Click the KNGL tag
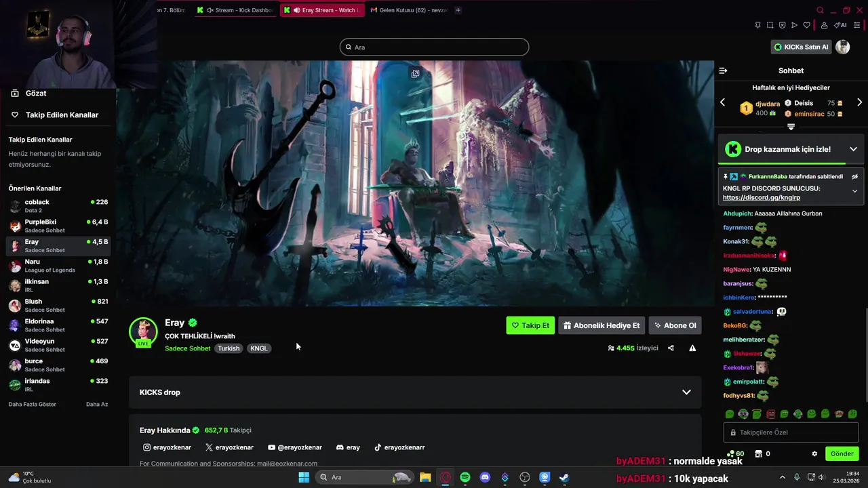 [x=258, y=348]
